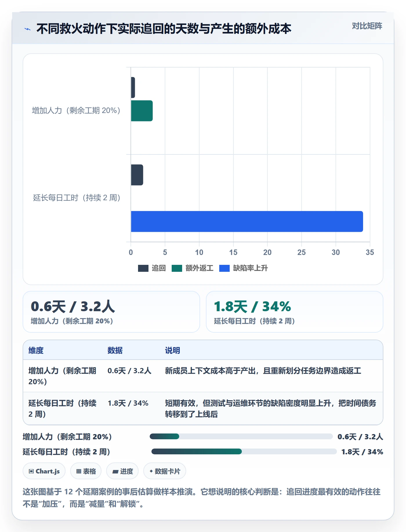This screenshot has width=406, height=532.
Task: Click the green 额外返工 bar for 增加人力
Action: click(x=142, y=111)
